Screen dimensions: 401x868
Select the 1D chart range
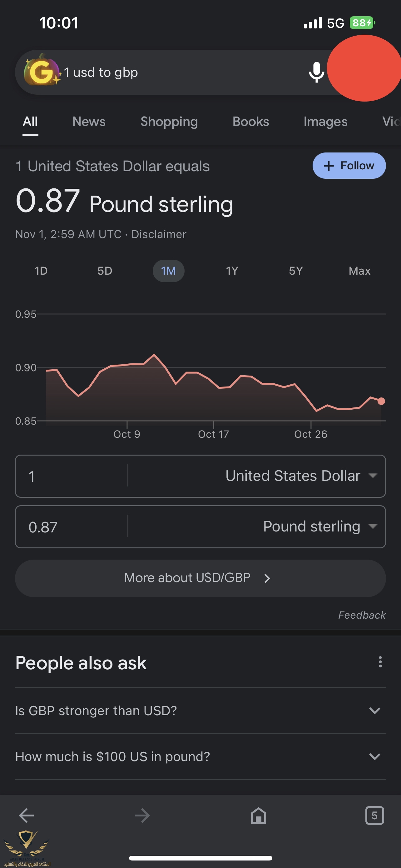point(41,271)
